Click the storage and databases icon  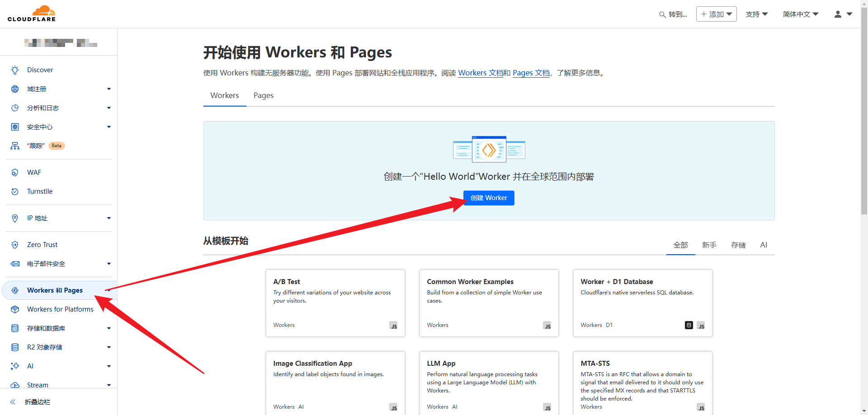click(x=15, y=328)
